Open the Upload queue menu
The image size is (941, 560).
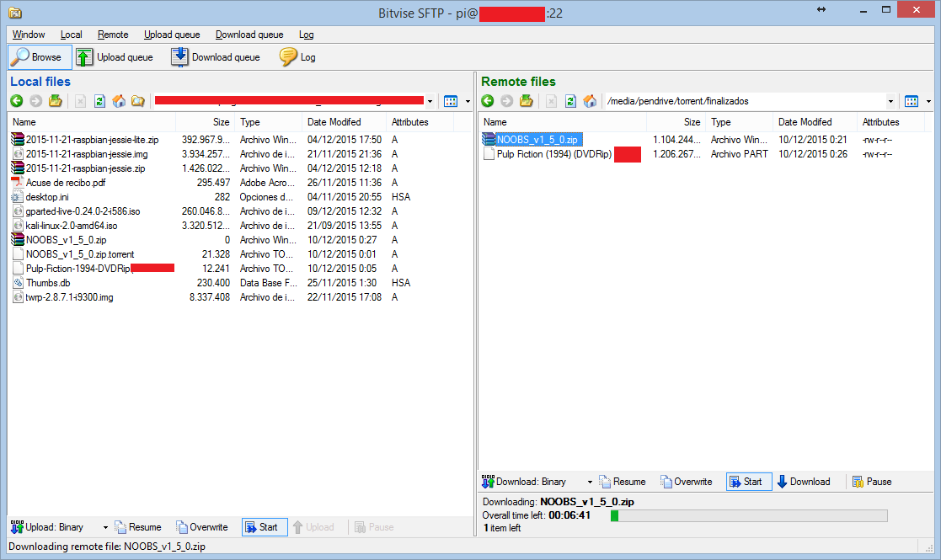(x=172, y=35)
